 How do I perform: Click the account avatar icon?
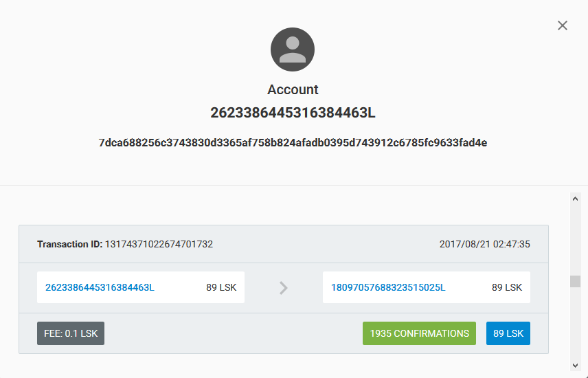[x=293, y=49]
